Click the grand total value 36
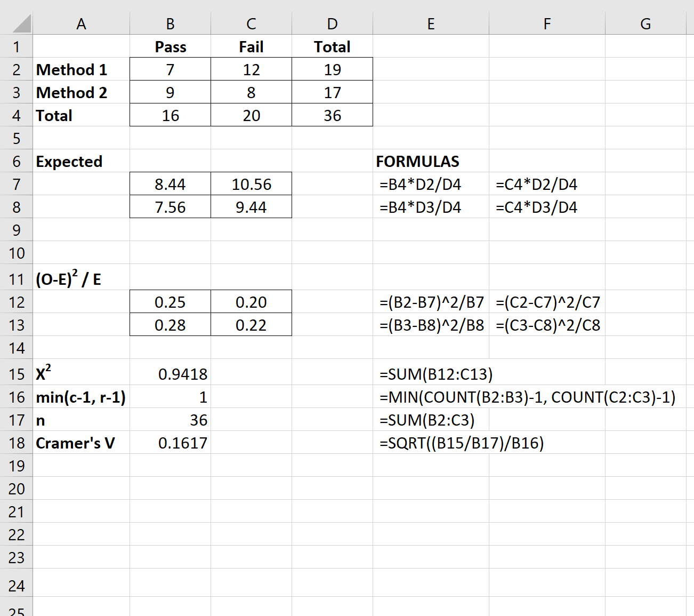 (332, 115)
